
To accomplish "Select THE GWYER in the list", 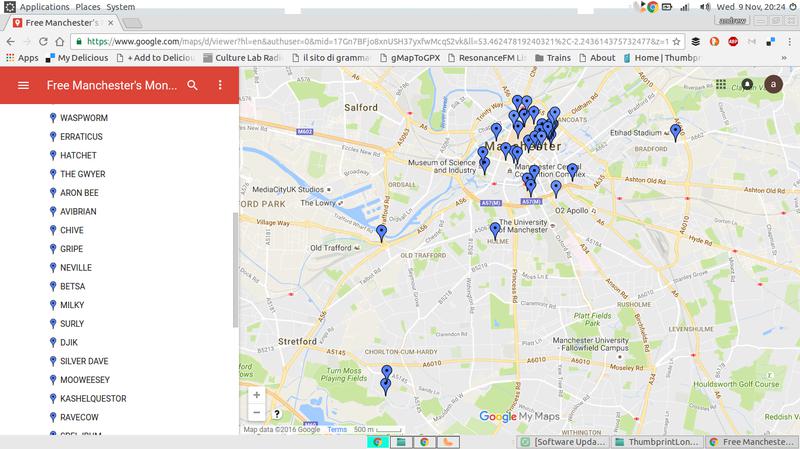I will (x=83, y=174).
